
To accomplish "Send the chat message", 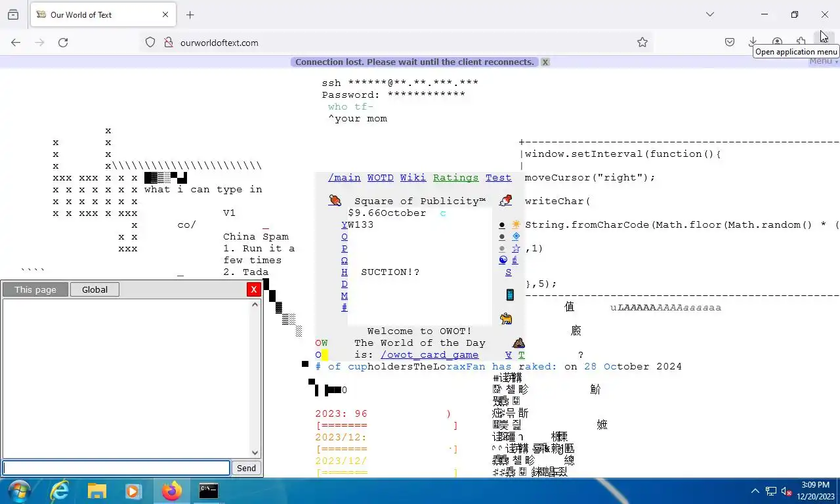I will pyautogui.click(x=246, y=468).
